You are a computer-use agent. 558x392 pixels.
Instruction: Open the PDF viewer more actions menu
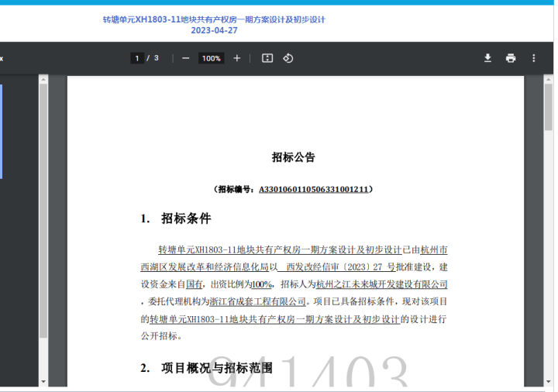tap(533, 58)
